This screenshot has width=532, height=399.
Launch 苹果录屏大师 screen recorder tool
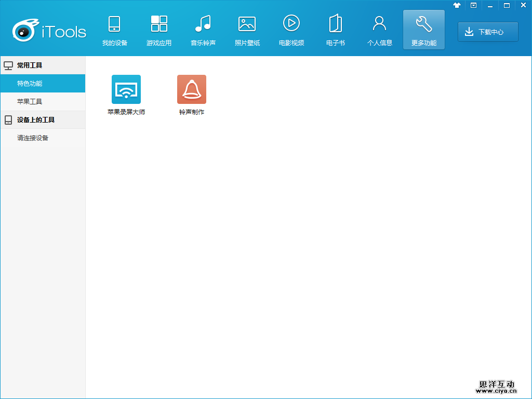(126, 89)
